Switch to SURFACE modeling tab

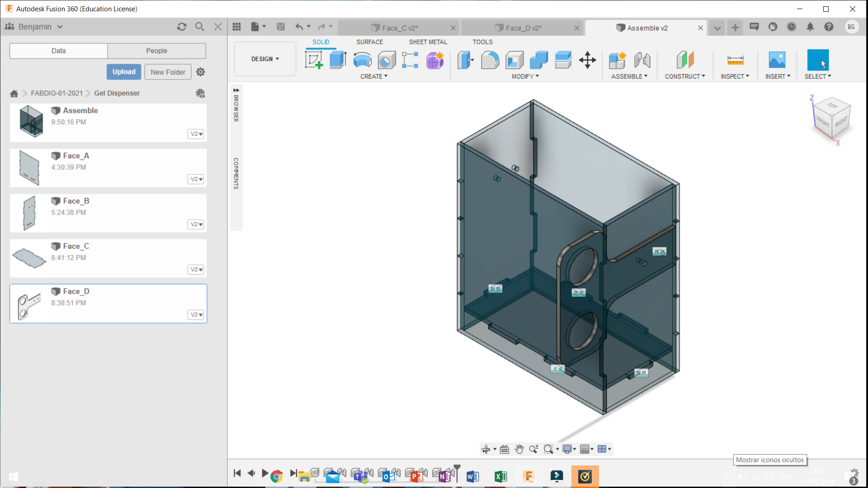click(x=369, y=42)
